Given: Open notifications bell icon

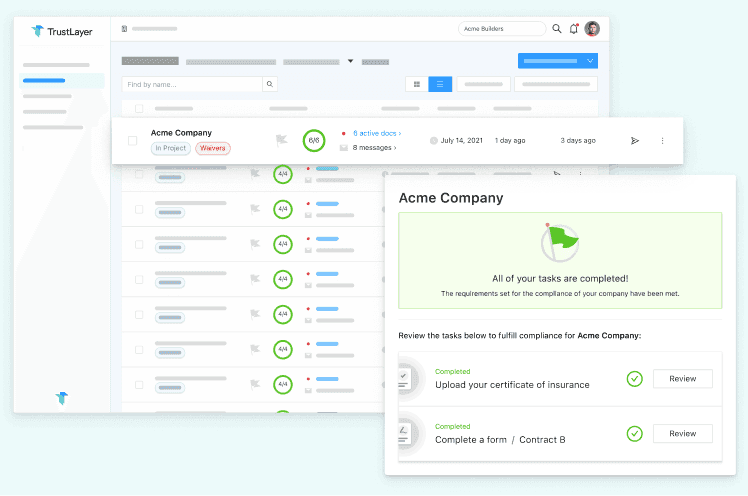Looking at the screenshot, I should pos(574,29).
